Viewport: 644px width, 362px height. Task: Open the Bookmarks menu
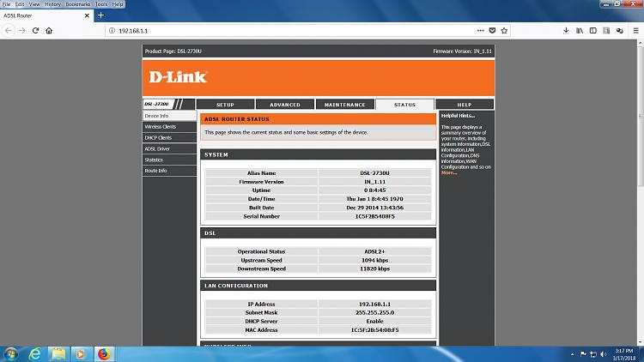pyautogui.click(x=77, y=4)
